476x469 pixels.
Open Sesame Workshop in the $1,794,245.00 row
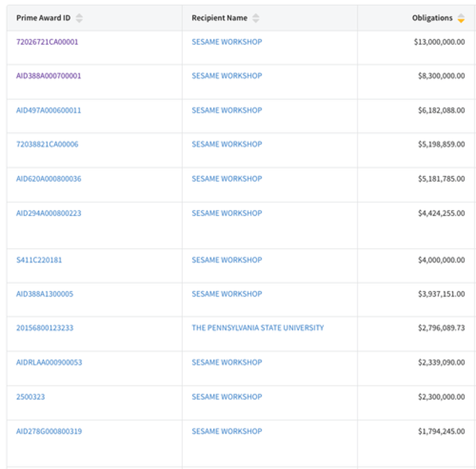tap(227, 431)
